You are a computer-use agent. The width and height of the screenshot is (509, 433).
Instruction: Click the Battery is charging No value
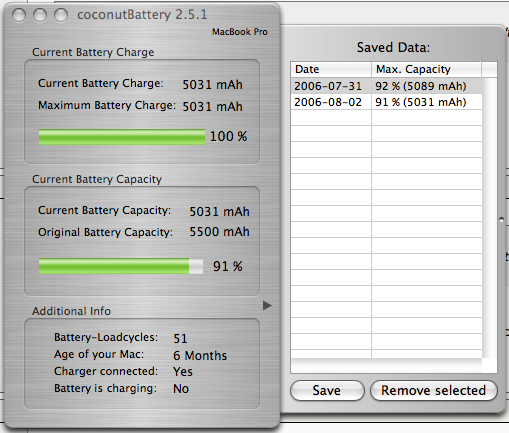tap(181, 389)
